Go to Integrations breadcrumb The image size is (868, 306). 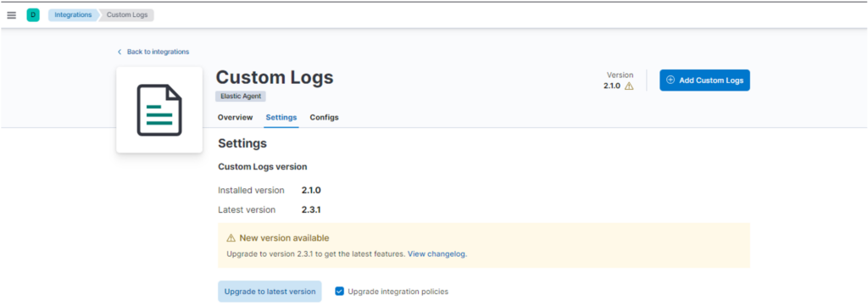73,15
